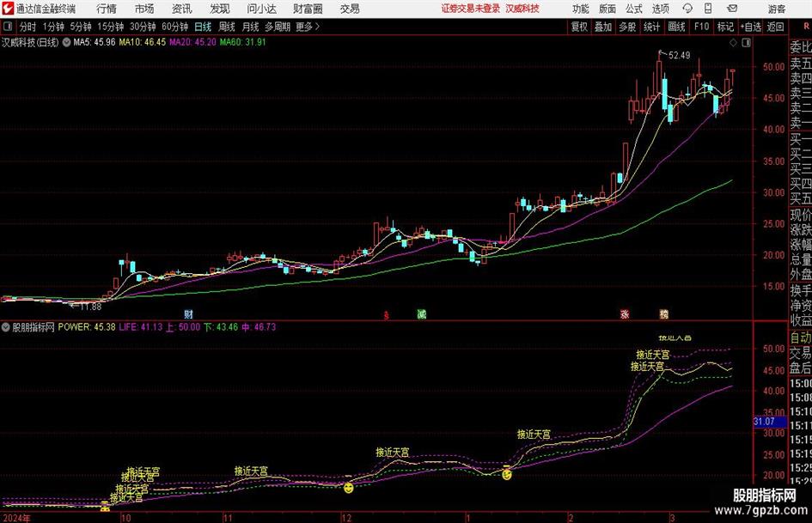Click the MA20: 45.20 value
The width and height of the screenshot is (812, 523).
coord(192,42)
